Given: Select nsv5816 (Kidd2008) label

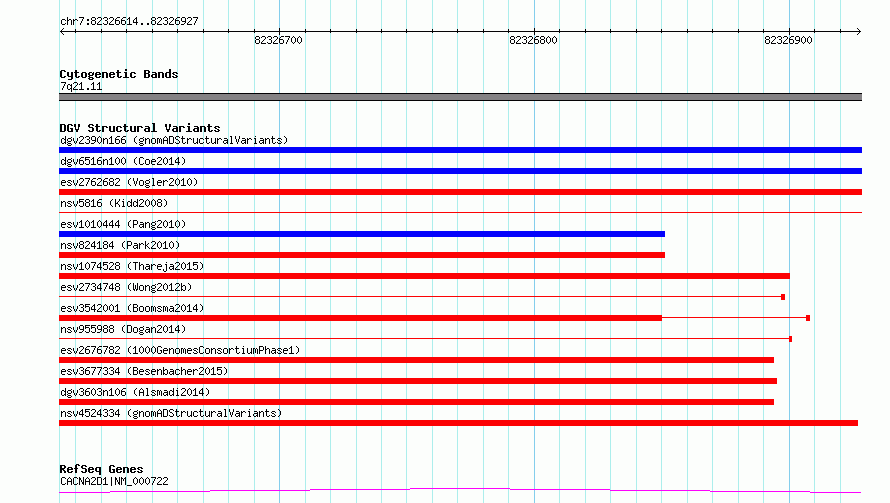Looking at the screenshot, I should (x=114, y=203).
